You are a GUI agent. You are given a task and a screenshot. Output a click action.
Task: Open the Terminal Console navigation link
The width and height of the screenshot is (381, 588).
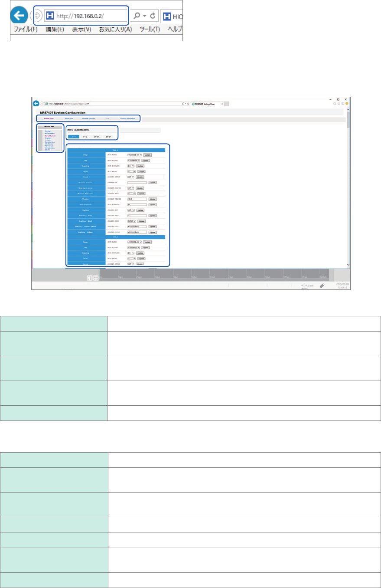click(x=88, y=118)
